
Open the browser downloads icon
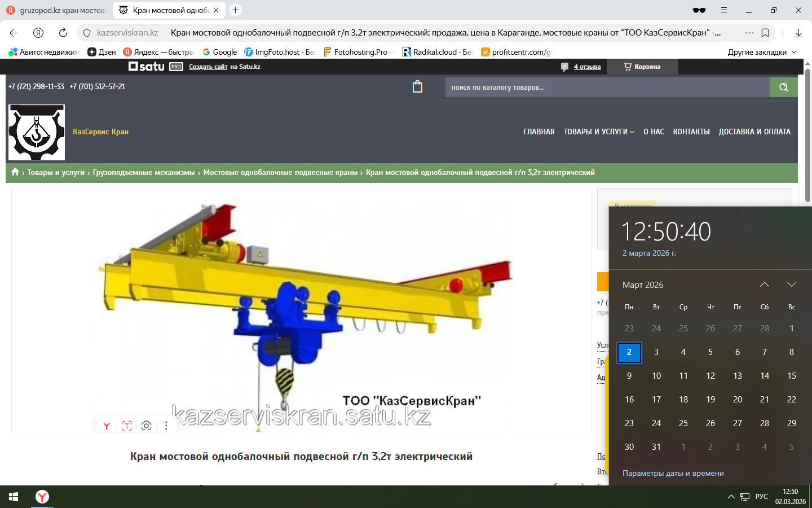(798, 33)
